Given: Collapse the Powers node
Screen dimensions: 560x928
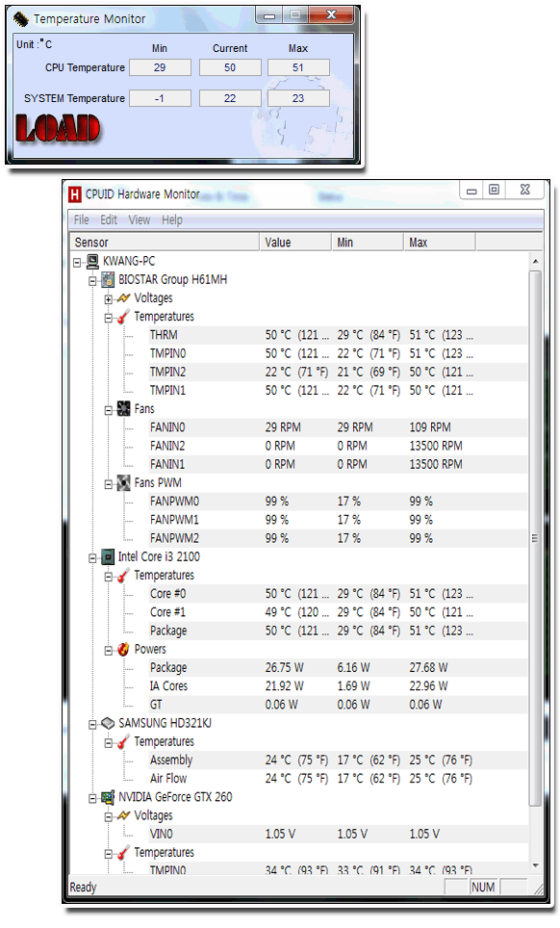Looking at the screenshot, I should pyautogui.click(x=108, y=650).
